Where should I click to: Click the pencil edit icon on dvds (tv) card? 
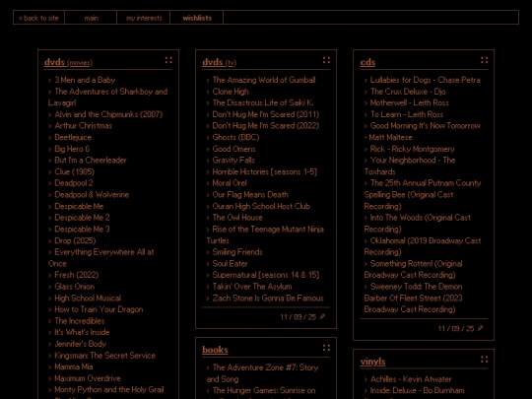pyautogui.click(x=322, y=316)
